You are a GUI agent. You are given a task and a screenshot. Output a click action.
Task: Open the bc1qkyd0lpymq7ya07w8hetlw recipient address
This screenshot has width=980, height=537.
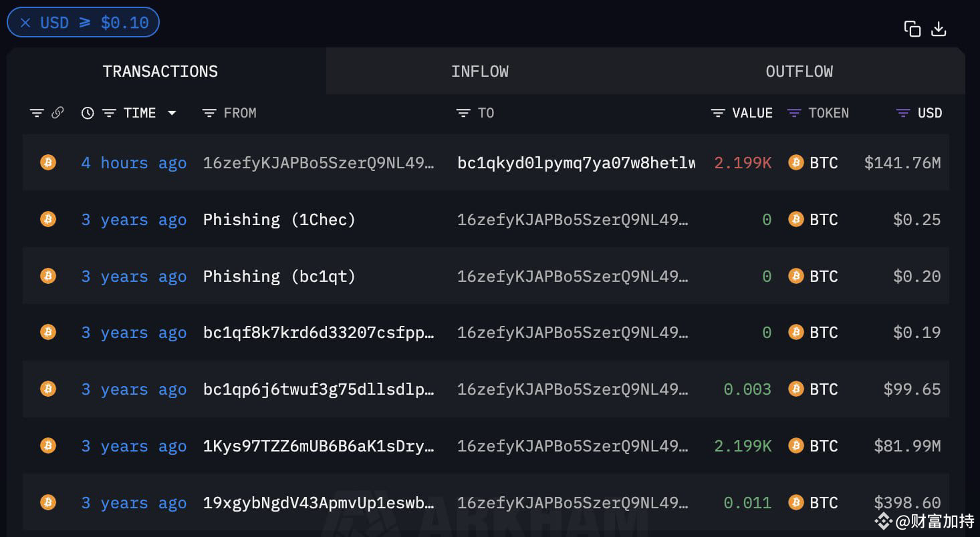[x=576, y=163]
